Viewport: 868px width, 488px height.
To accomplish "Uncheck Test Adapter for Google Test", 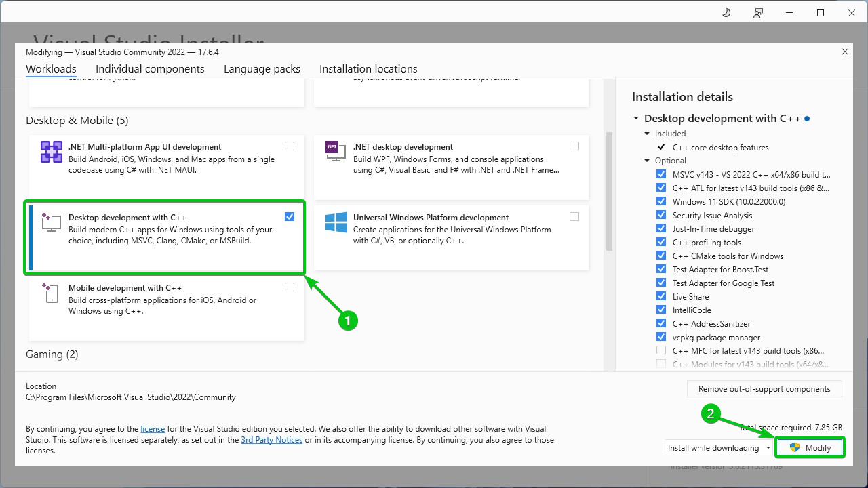I will [x=661, y=283].
